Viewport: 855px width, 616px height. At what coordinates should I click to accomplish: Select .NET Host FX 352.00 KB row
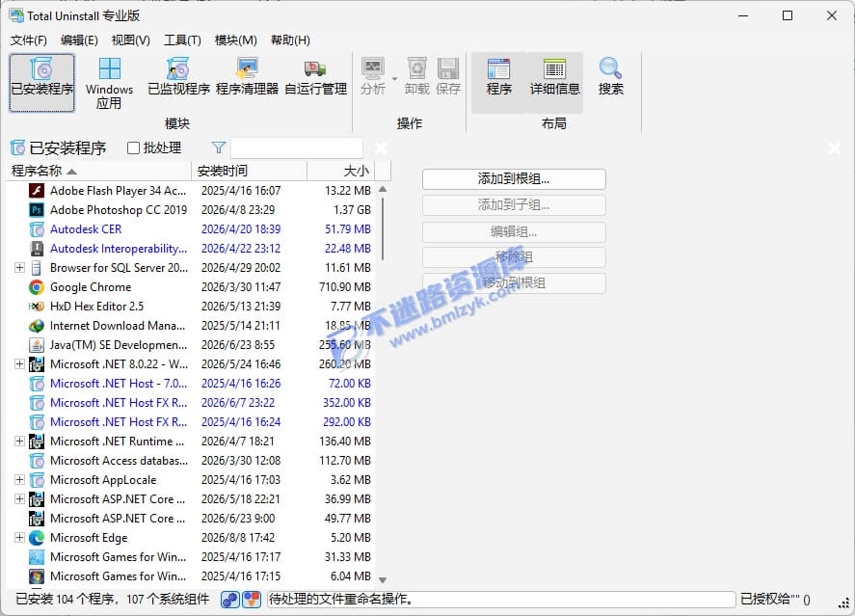[x=191, y=403]
